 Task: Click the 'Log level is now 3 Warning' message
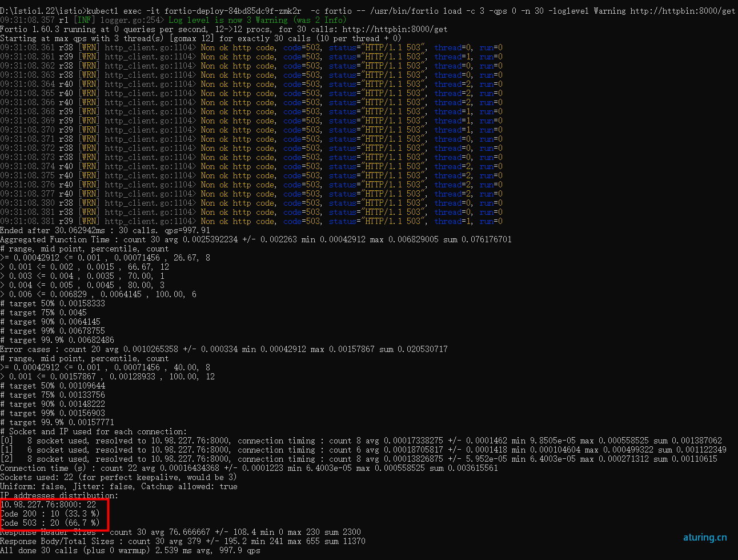[x=257, y=20]
